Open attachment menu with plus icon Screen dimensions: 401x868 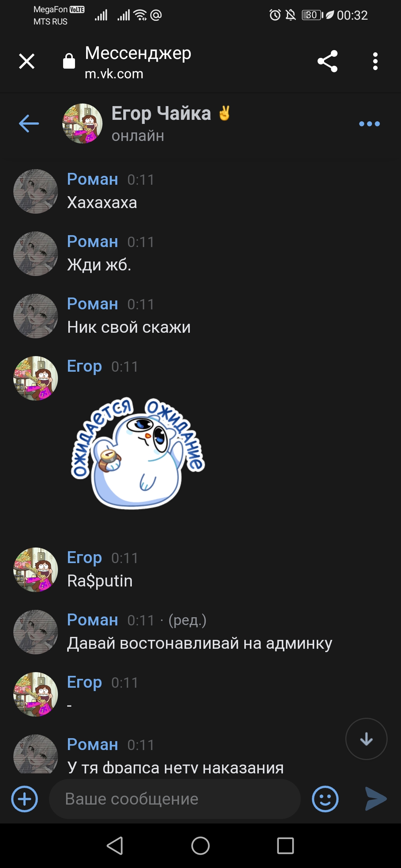[x=25, y=799]
